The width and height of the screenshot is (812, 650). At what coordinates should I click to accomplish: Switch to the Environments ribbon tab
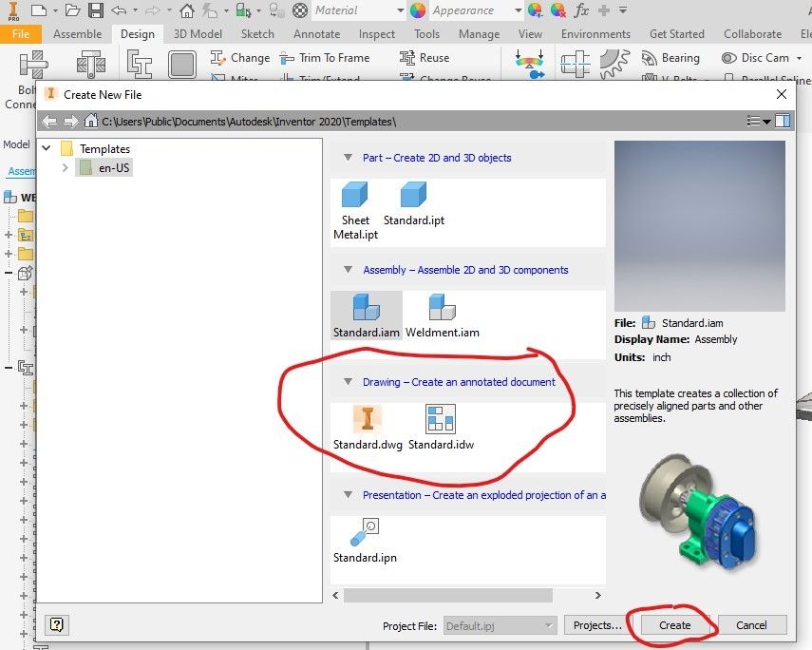click(x=596, y=33)
